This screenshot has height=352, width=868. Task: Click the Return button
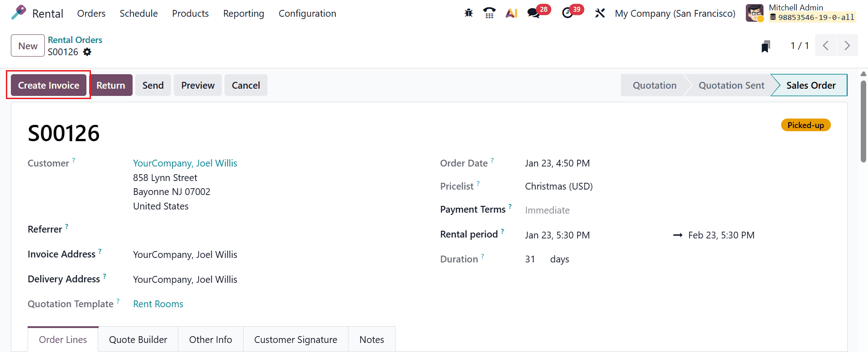point(111,85)
